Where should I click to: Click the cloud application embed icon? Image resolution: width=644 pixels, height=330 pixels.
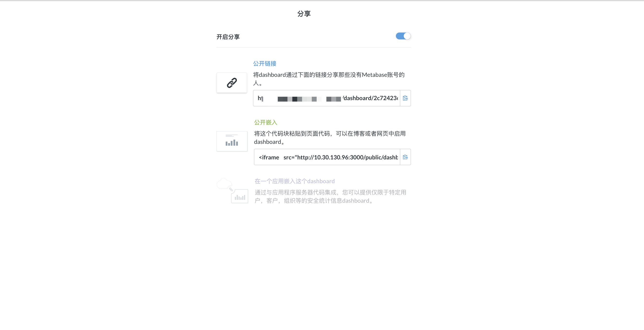point(224,184)
